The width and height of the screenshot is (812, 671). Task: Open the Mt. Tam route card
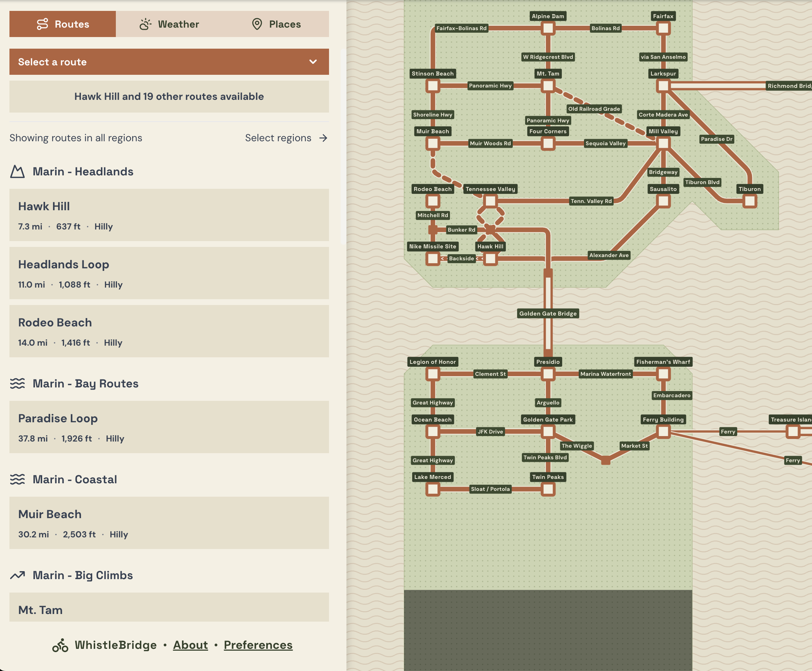[169, 607]
